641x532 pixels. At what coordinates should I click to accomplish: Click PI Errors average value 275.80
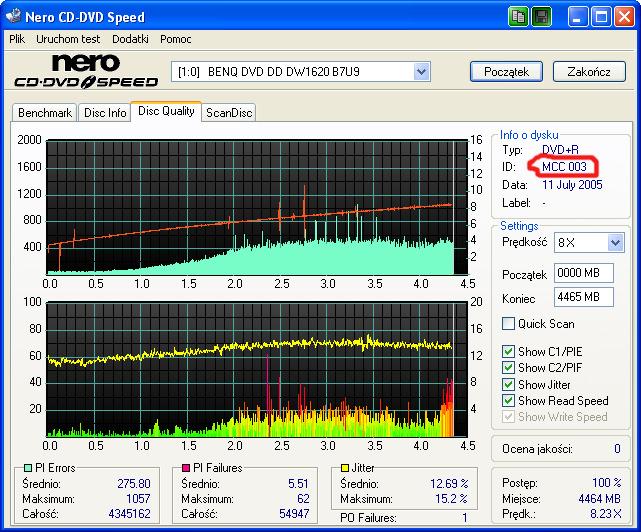pyautogui.click(x=134, y=484)
